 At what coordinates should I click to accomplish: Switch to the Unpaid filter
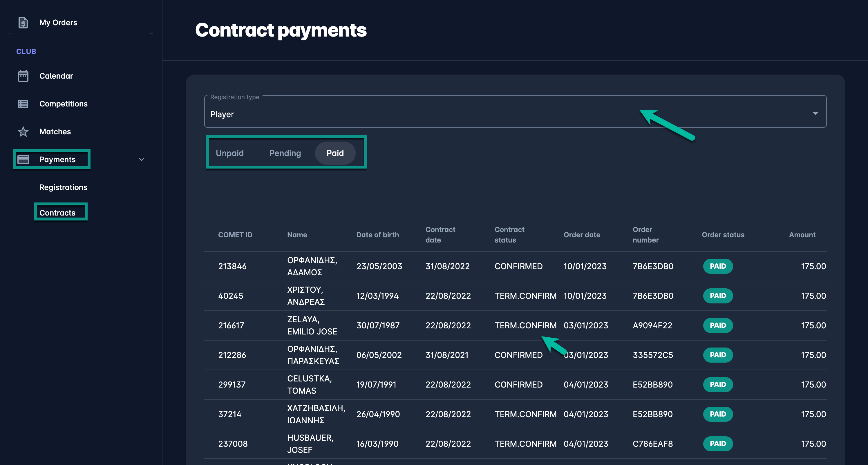point(229,153)
